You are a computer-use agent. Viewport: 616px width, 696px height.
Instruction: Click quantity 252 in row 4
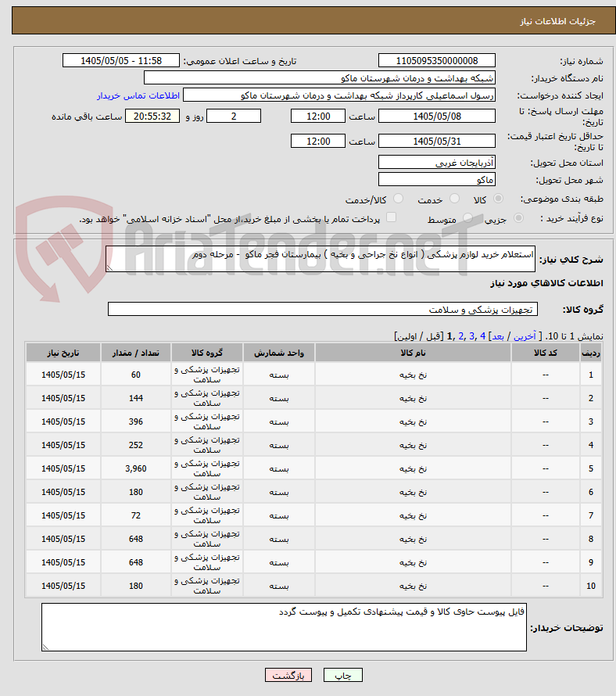(x=136, y=445)
